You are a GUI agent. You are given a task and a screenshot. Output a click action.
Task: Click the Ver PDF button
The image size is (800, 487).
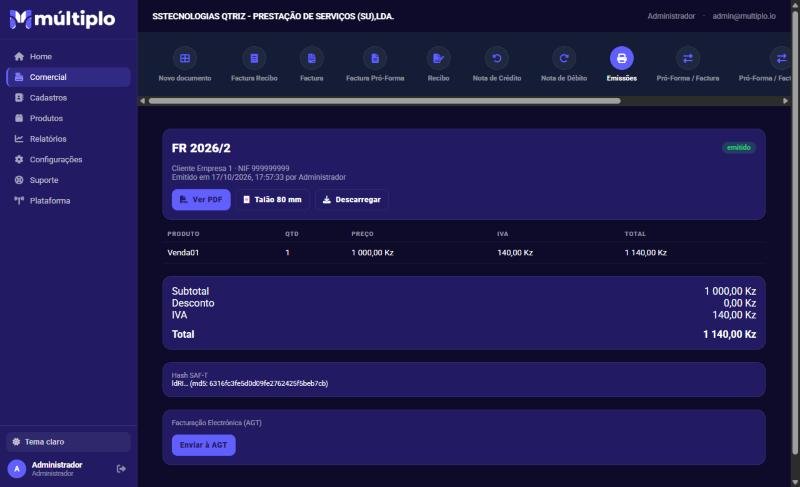pyautogui.click(x=201, y=199)
